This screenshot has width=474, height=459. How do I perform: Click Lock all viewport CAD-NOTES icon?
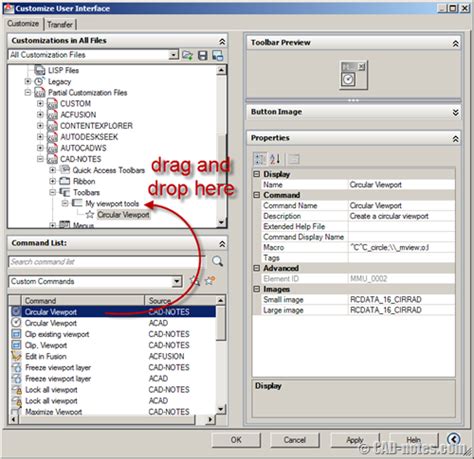point(16,390)
